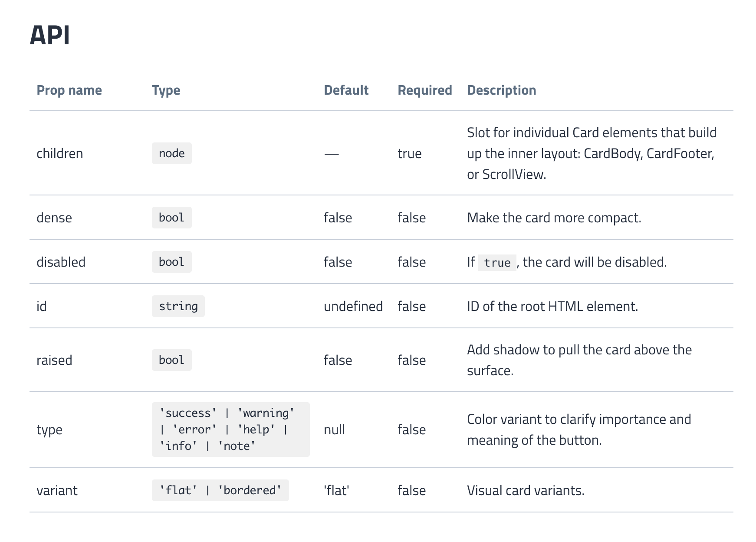Image resolution: width=756 pixels, height=542 pixels.
Task: Click the 'flat' default value for variant
Action: tap(336, 491)
